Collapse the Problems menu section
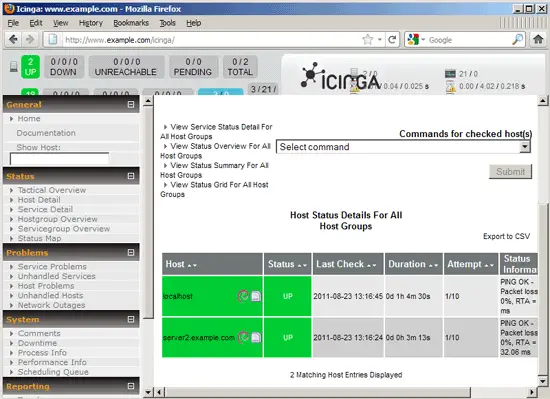Image resolution: width=550 pixels, height=399 pixels. [x=131, y=252]
